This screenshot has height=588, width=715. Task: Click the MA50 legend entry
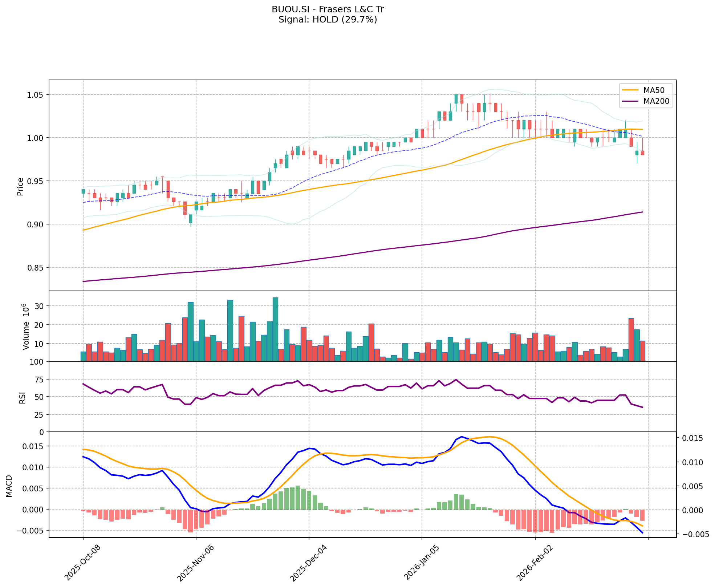pyautogui.click(x=653, y=90)
